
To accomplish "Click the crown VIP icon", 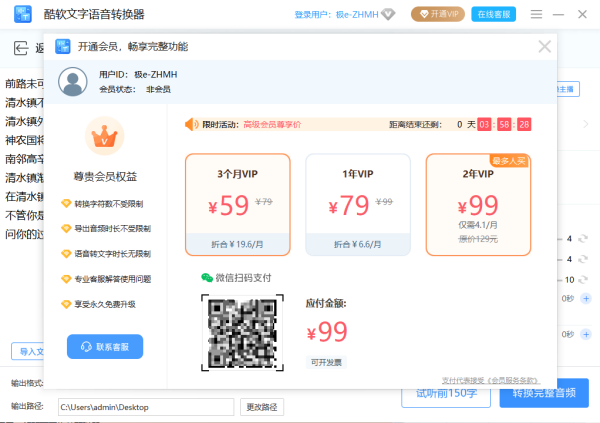I will coord(104,136).
